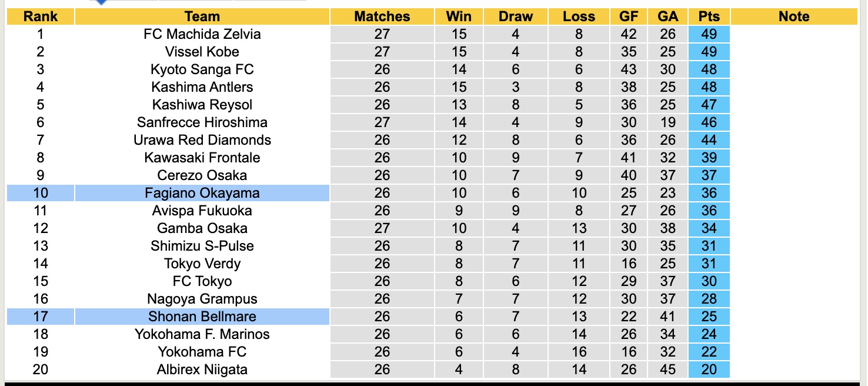Click the Loss column header
The width and height of the screenshot is (868, 386).
[x=579, y=16]
